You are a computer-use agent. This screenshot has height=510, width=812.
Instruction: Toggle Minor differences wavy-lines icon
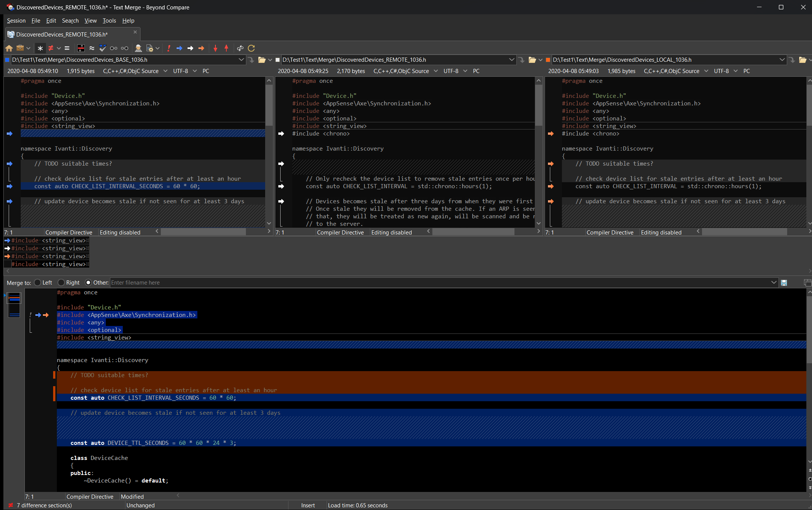click(92, 48)
